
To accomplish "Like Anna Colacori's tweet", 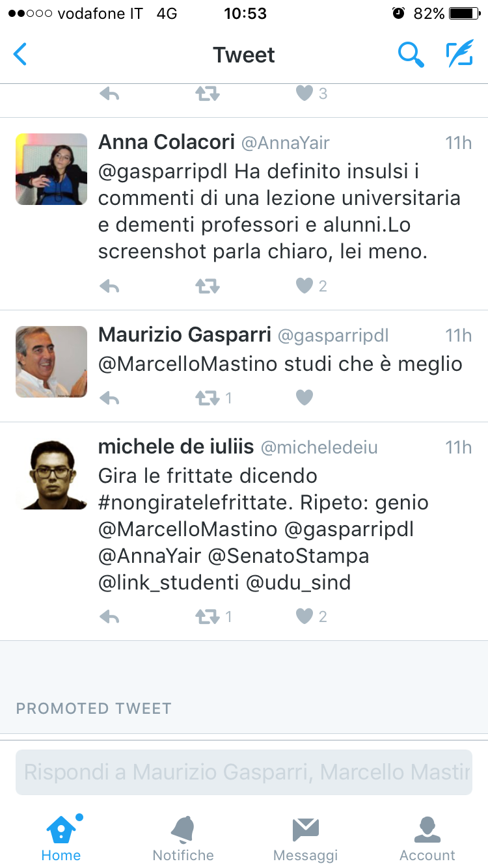I will click(x=305, y=286).
